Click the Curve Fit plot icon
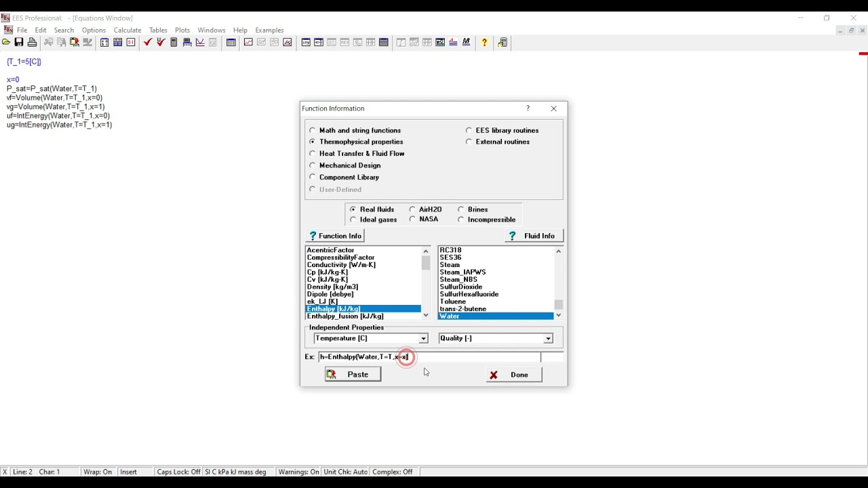Screen dimensions: 868x488 click(x=288, y=42)
